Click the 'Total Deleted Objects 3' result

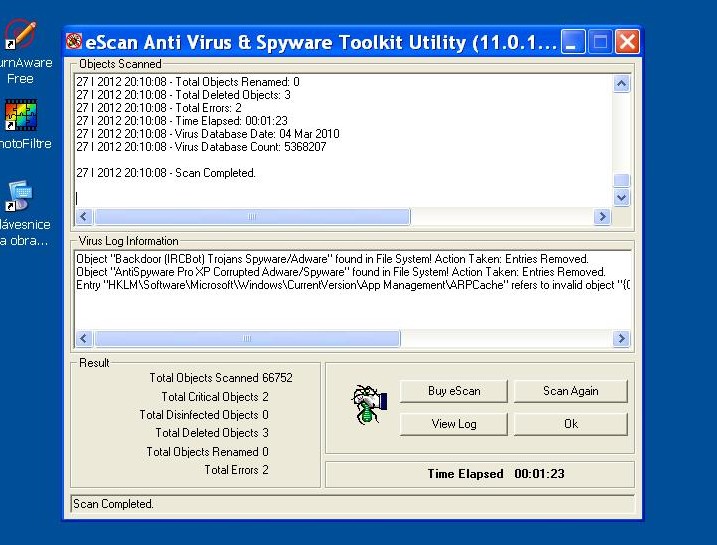212,433
